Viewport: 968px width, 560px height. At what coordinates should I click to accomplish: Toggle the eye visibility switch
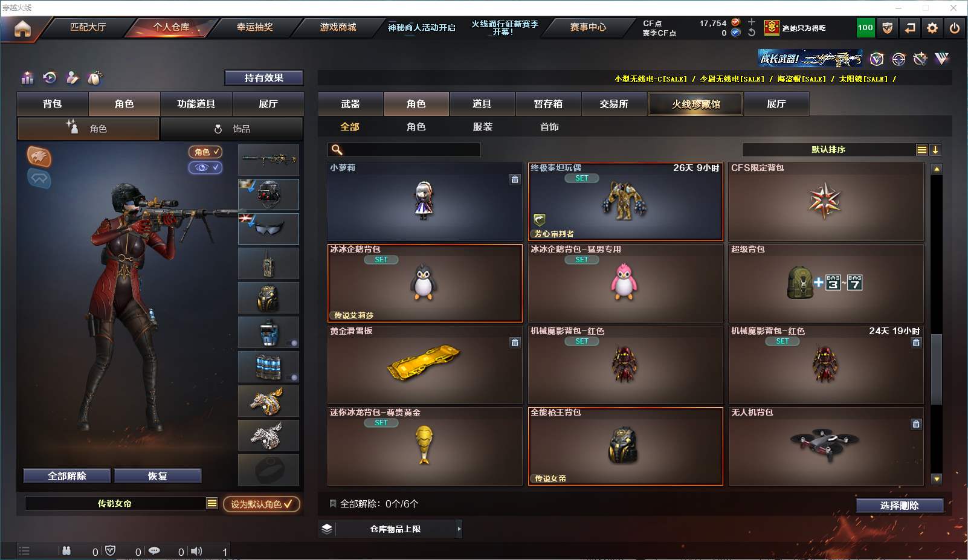coord(205,167)
